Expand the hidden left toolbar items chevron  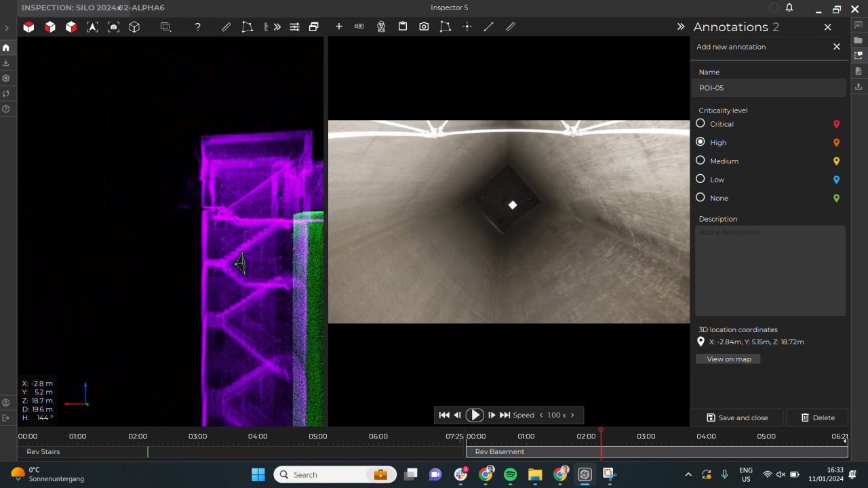[x=277, y=27]
